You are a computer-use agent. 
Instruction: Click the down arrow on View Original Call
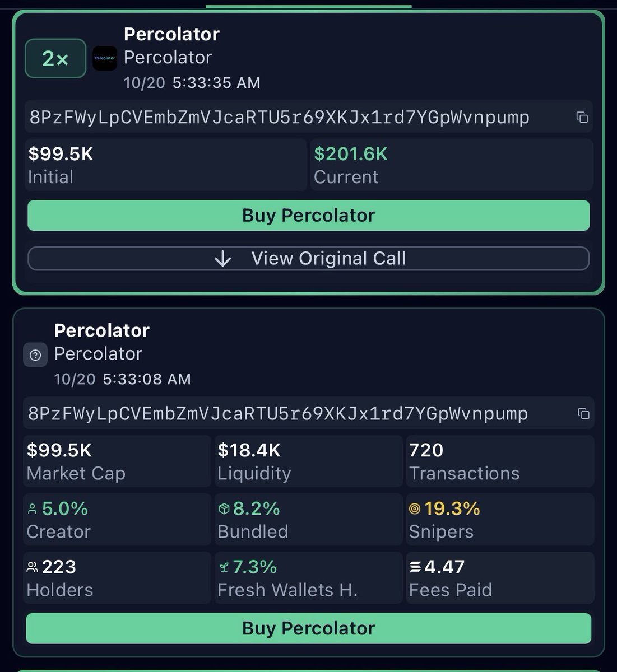222,259
